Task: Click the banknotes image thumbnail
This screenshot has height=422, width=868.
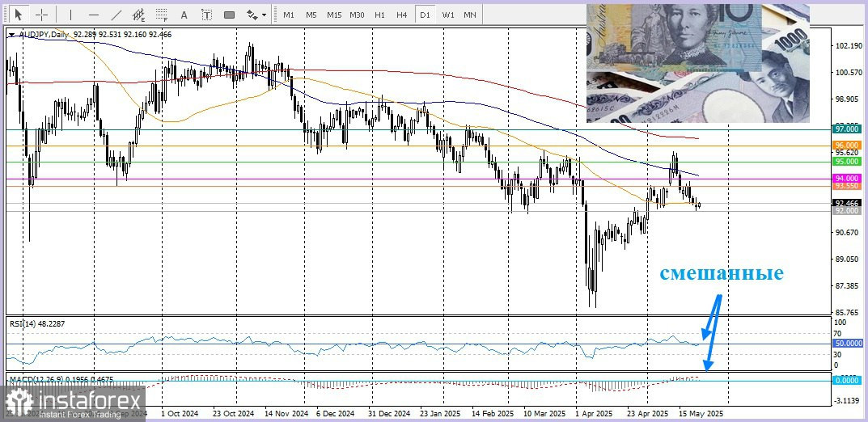Action: tap(697, 63)
